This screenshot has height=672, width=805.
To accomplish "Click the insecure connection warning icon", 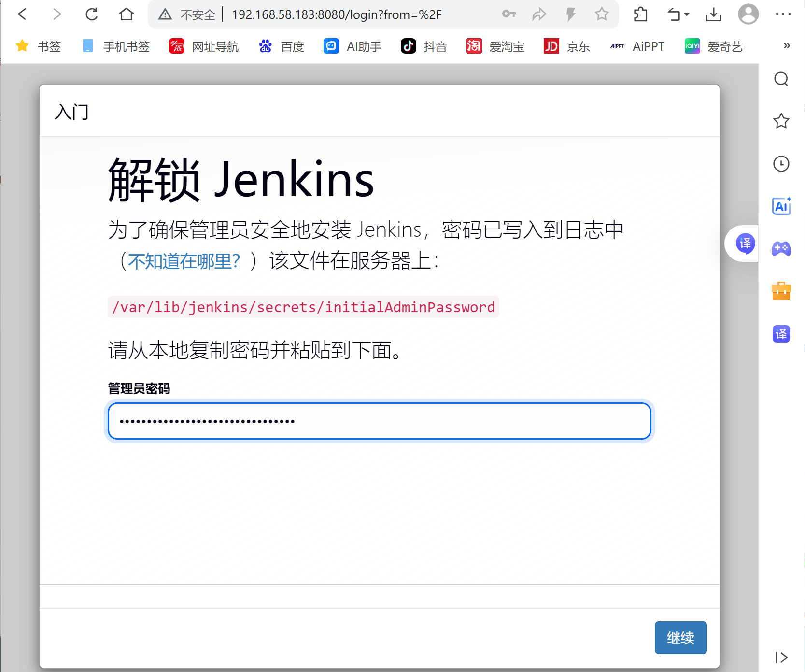I will coord(165,14).
